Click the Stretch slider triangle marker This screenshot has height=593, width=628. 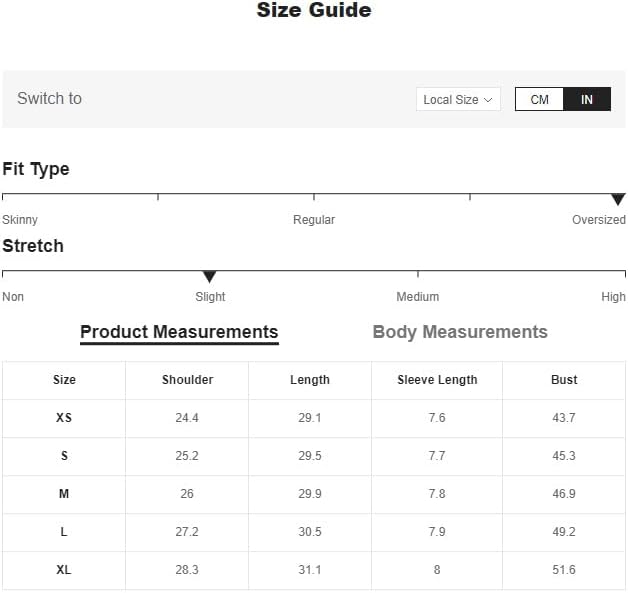pos(209,276)
